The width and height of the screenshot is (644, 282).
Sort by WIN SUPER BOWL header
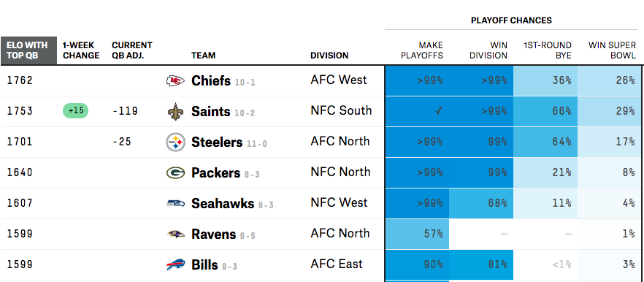click(x=612, y=50)
